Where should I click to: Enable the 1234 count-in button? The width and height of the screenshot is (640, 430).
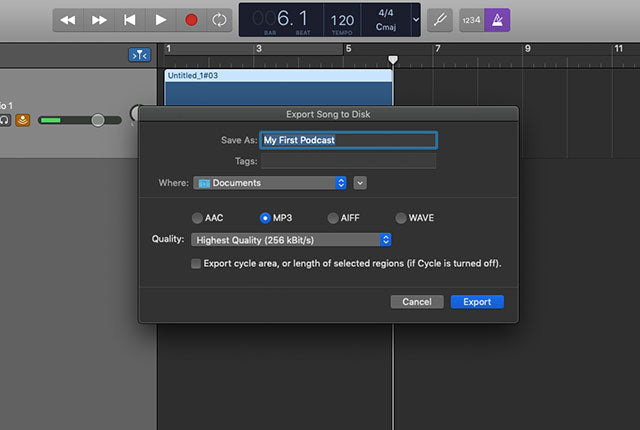coord(472,20)
